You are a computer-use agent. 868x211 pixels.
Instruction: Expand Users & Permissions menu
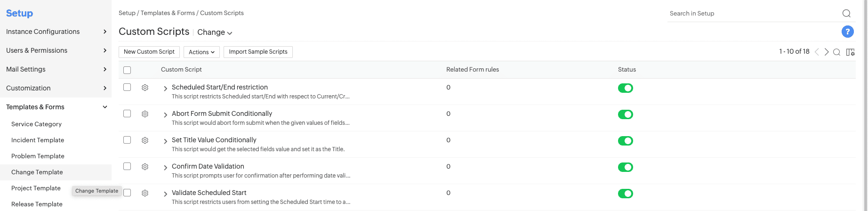56,50
